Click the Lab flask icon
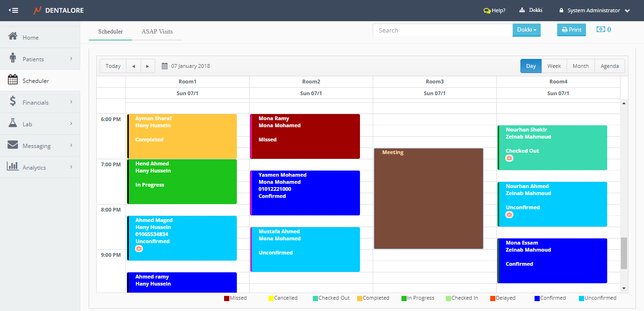Image resolution: width=644 pixels, height=311 pixels. point(13,123)
